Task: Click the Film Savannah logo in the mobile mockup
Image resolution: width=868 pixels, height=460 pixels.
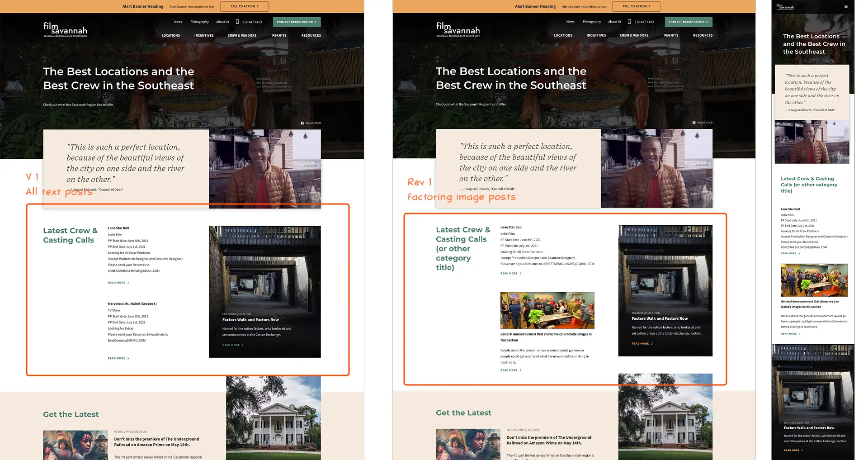Action: [x=785, y=6]
